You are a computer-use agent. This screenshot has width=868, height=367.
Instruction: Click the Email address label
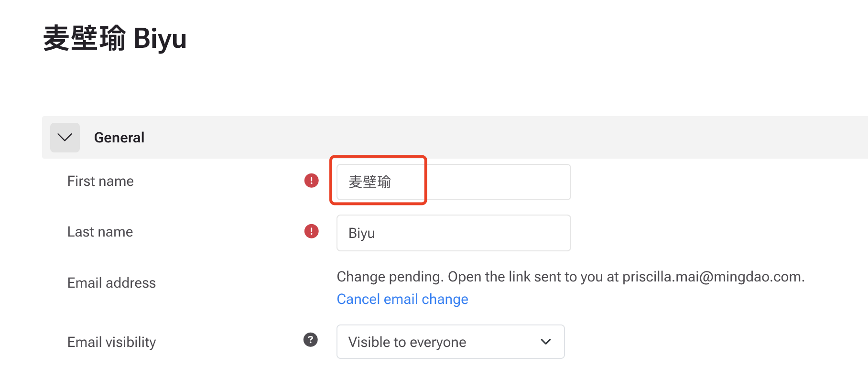(111, 283)
